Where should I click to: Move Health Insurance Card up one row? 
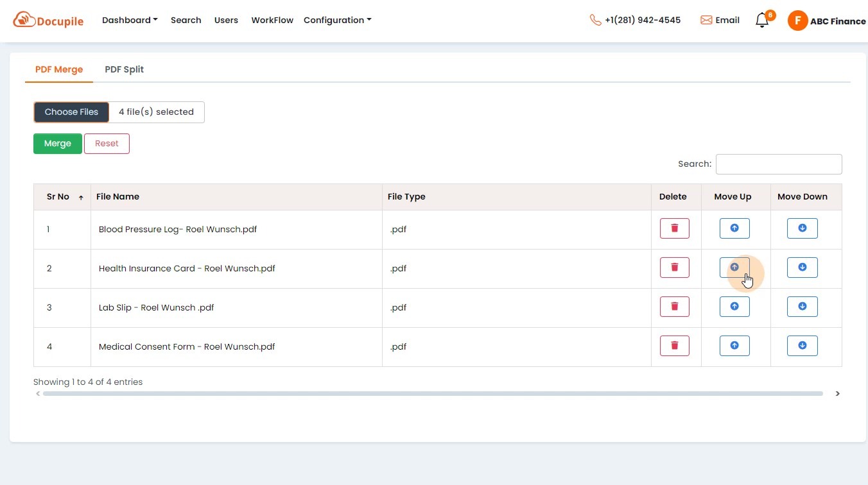pos(734,267)
